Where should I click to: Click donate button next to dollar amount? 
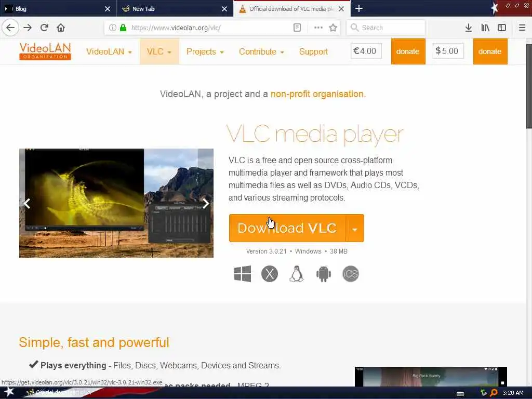point(490,51)
